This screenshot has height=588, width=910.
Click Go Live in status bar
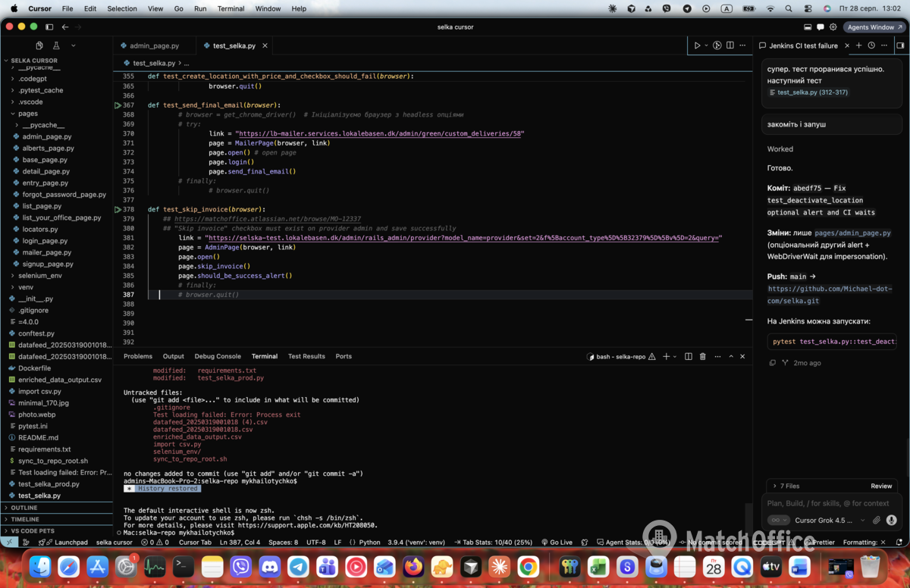[557, 543]
